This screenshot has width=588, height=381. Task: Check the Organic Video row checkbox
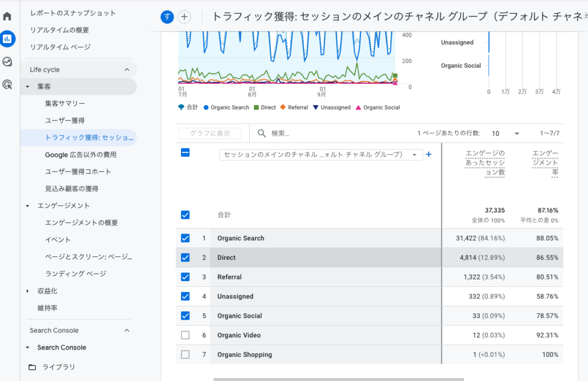click(x=185, y=335)
